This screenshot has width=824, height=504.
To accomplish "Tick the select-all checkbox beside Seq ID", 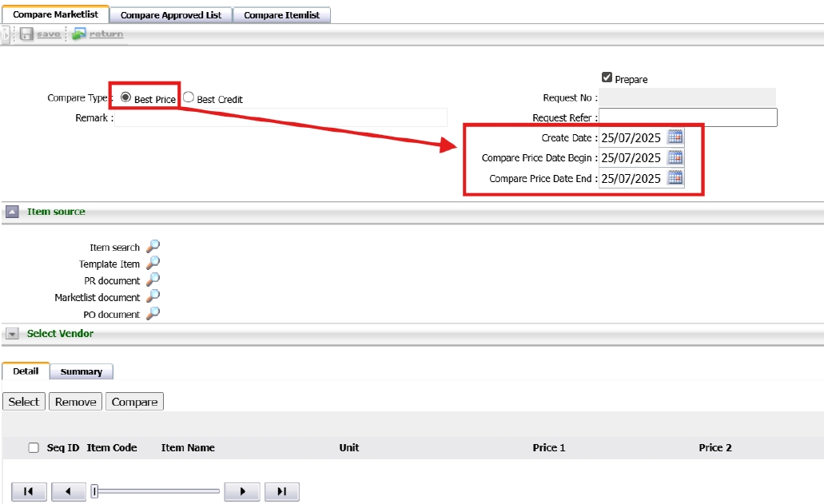I will [34, 448].
